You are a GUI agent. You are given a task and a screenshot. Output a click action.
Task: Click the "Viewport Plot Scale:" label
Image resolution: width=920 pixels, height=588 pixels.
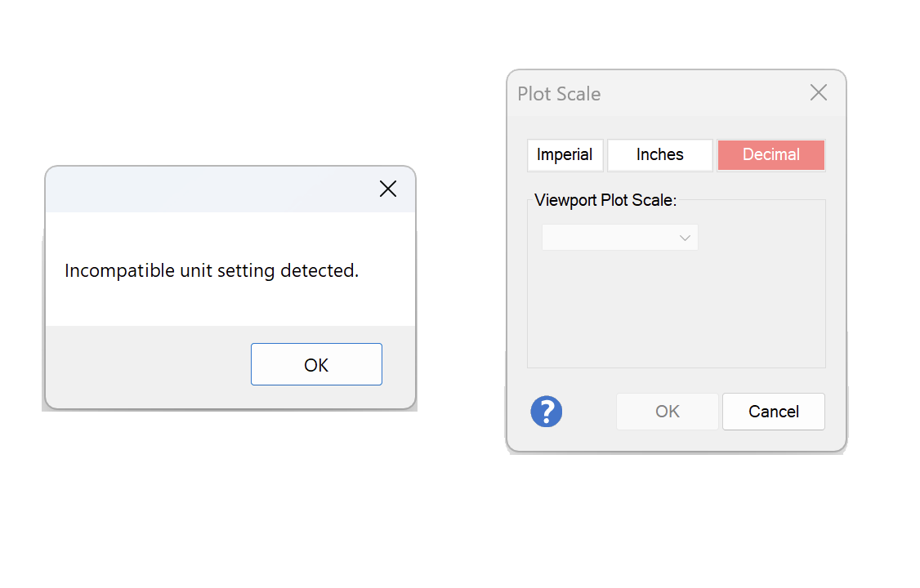(605, 200)
